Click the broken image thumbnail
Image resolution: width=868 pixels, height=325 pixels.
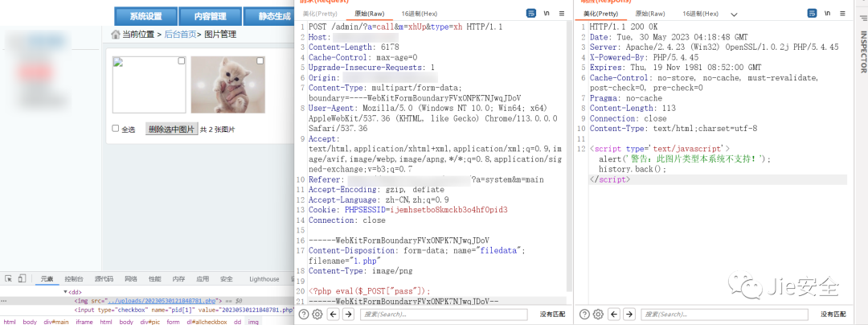149,84
